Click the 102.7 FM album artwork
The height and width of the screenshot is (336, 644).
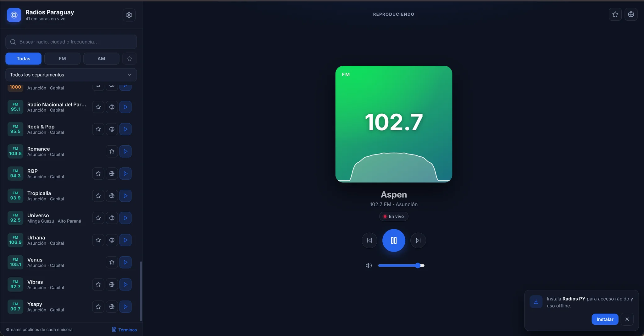pos(394,124)
